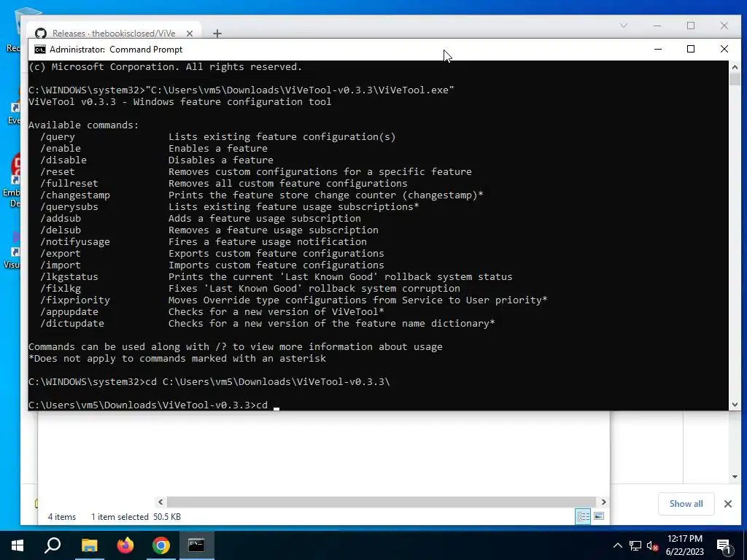Click the /changestamp command text
747x560 pixels.
[x=75, y=195]
